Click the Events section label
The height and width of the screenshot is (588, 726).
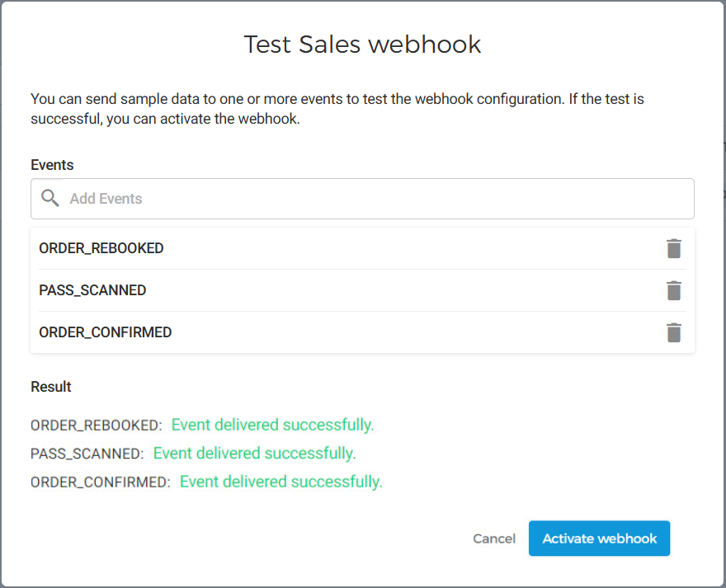(x=52, y=165)
